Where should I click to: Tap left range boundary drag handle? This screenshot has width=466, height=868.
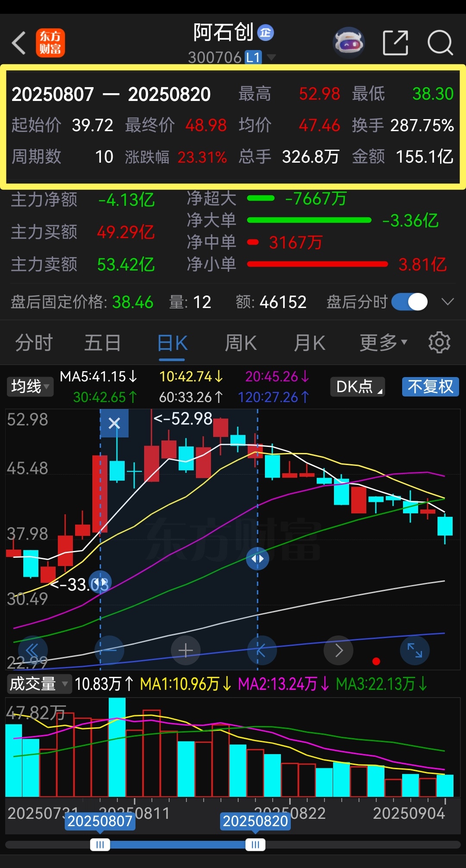tap(100, 582)
